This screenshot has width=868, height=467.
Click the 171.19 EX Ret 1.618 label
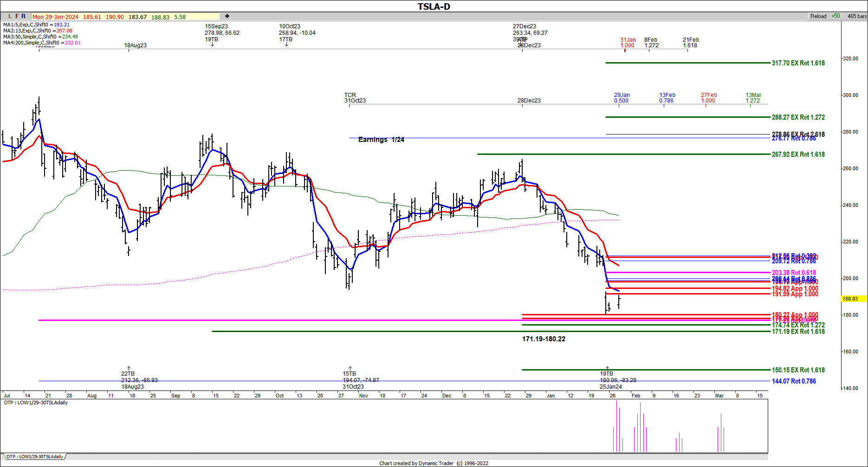click(x=798, y=332)
